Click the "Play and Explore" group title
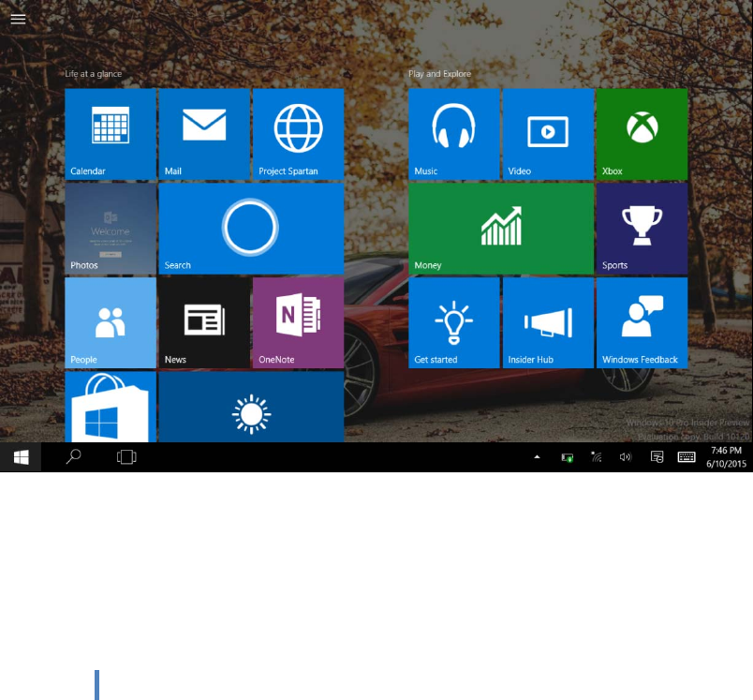The height and width of the screenshot is (700, 753). point(439,73)
